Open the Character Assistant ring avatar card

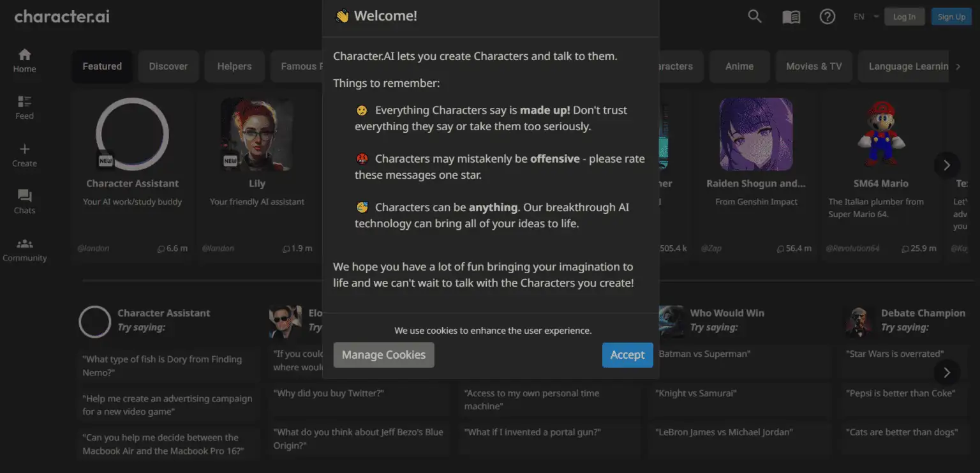pyautogui.click(x=132, y=134)
